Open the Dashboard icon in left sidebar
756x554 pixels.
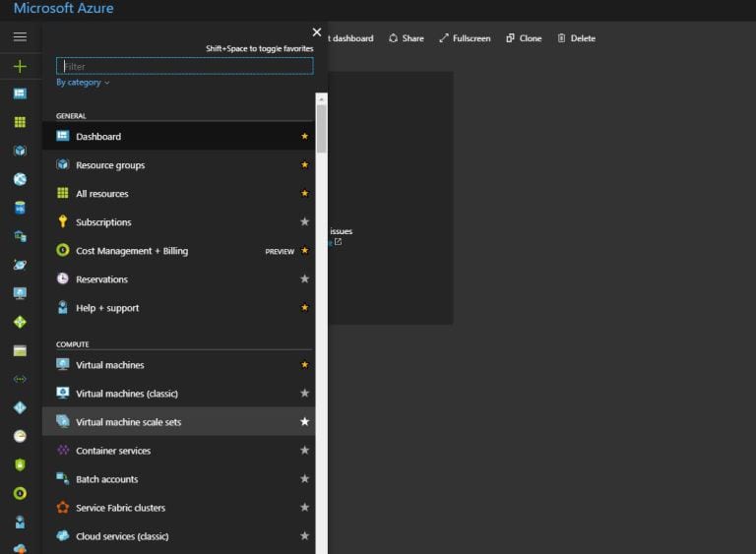coord(20,93)
